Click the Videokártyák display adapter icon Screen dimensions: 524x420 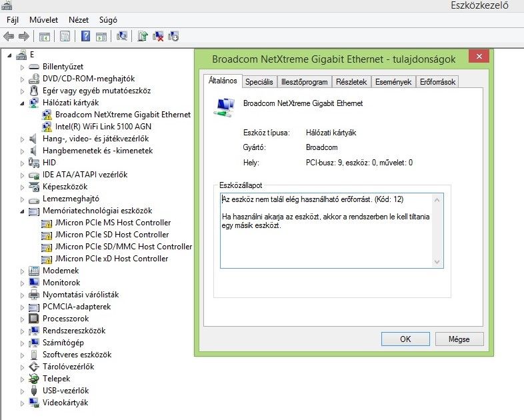[x=34, y=403]
